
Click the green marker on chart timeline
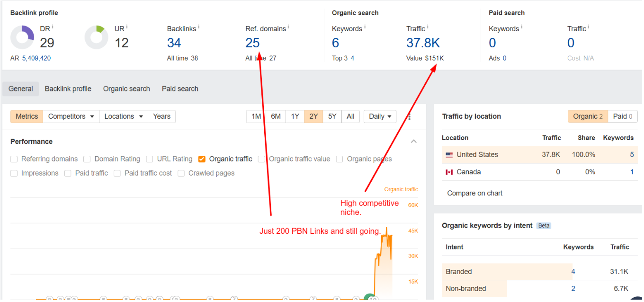pos(369,298)
